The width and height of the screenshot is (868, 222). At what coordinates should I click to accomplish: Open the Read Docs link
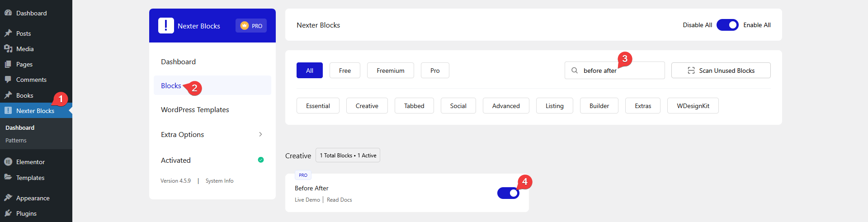point(339,200)
